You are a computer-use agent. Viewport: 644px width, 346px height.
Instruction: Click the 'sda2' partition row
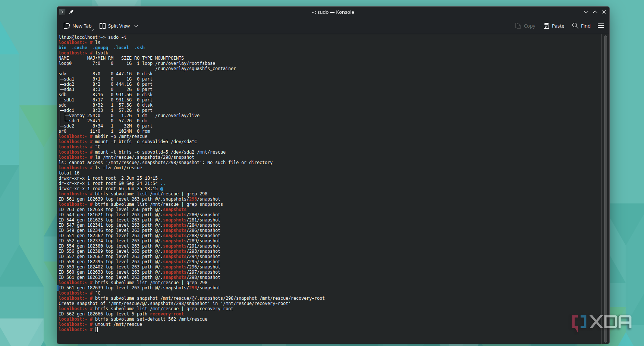(x=106, y=84)
